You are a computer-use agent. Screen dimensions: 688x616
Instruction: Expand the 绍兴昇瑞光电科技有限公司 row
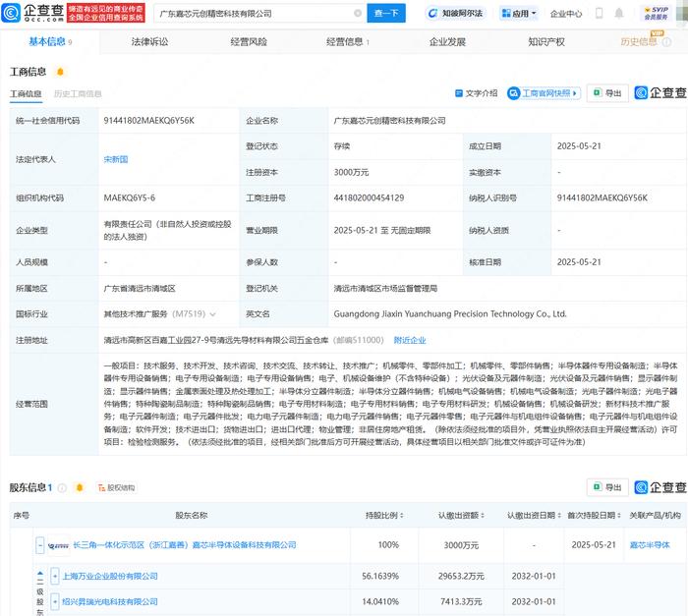tap(55, 602)
